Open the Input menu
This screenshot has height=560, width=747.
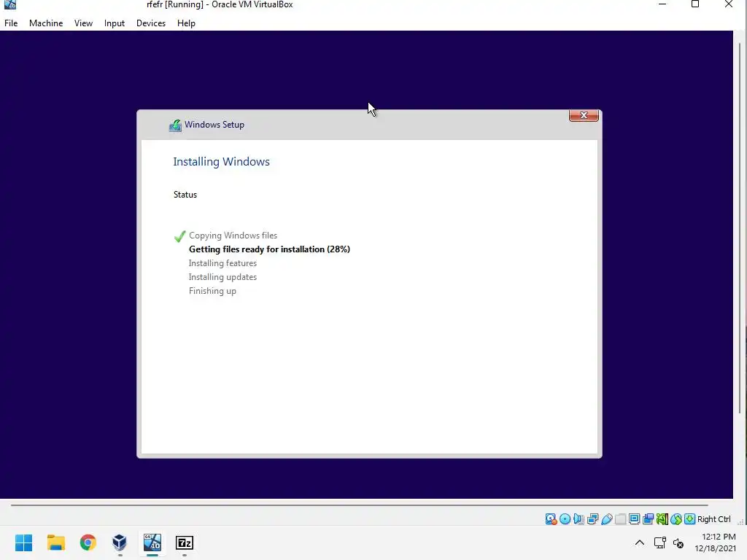(x=115, y=23)
